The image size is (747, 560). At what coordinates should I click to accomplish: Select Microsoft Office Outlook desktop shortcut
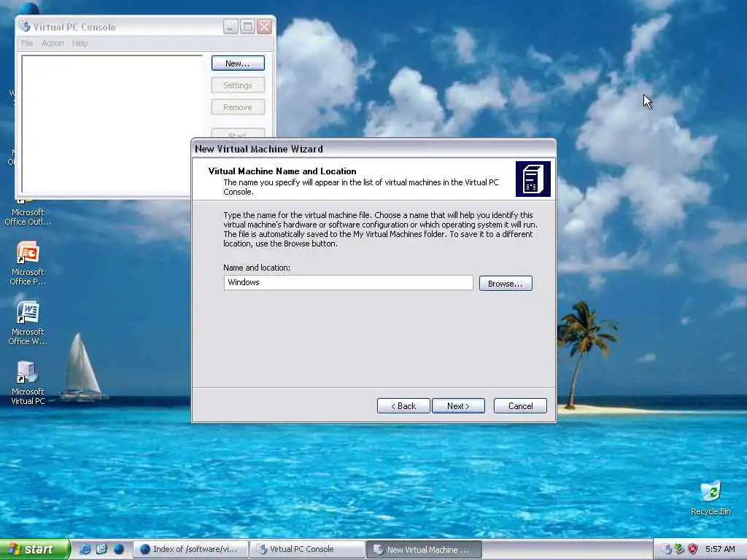pyautogui.click(x=28, y=214)
